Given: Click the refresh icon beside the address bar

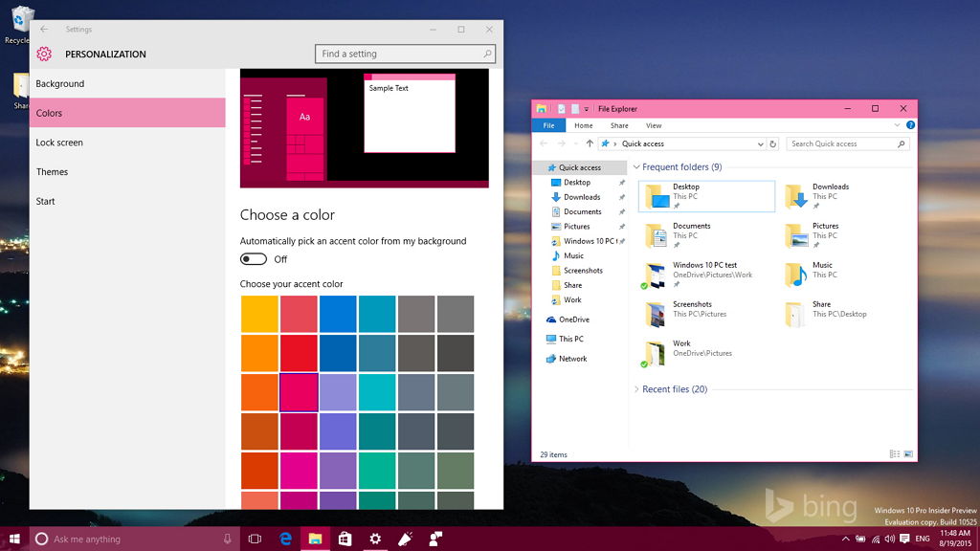Looking at the screenshot, I should pyautogui.click(x=773, y=143).
